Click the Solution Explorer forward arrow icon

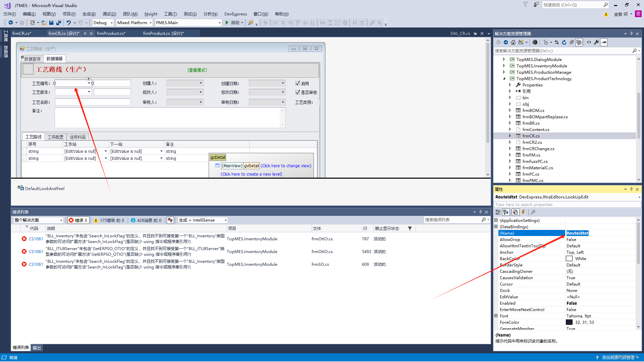505,42
